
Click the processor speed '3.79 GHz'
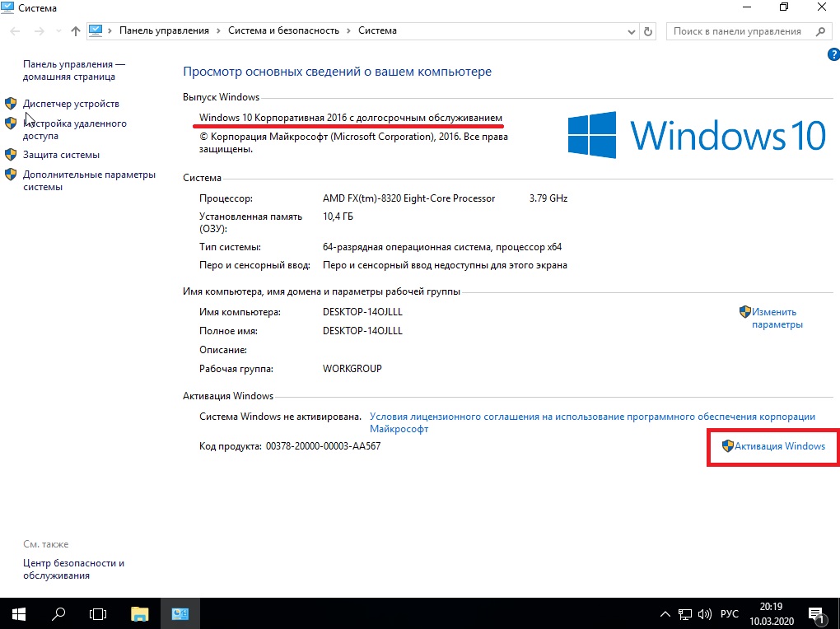click(548, 198)
